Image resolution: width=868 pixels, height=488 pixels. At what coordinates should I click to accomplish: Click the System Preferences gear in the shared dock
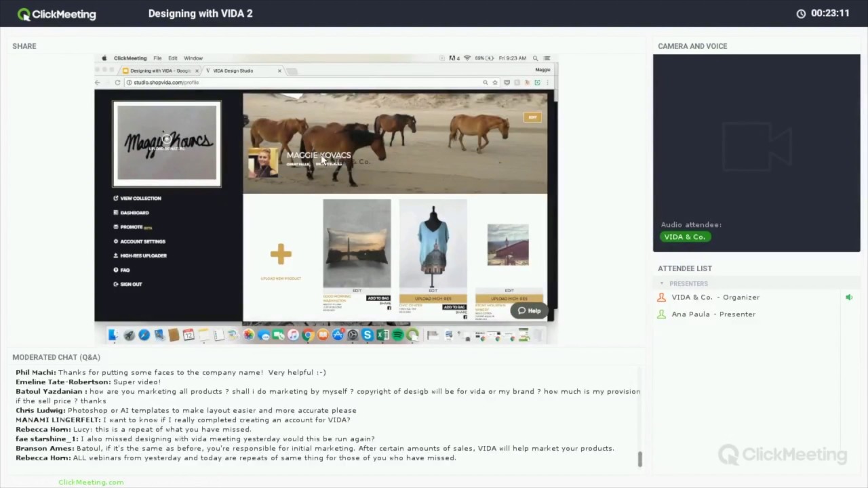[x=352, y=335]
